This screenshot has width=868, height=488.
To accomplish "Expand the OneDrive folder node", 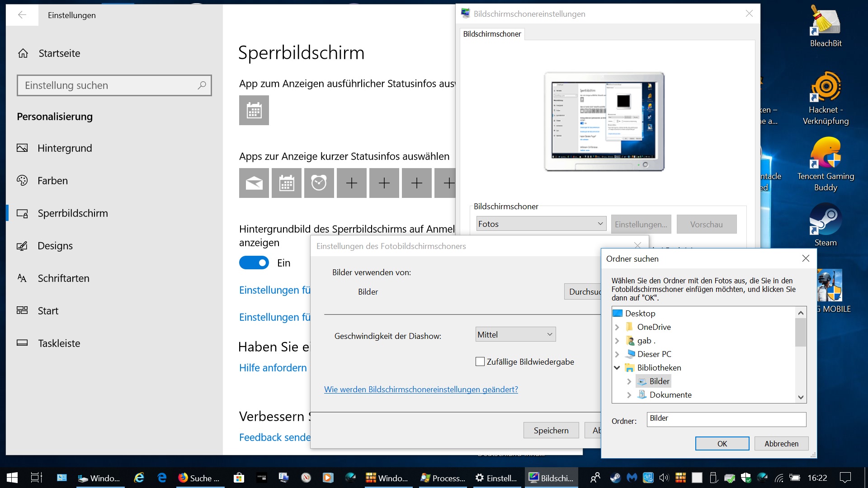I will tap(617, 327).
